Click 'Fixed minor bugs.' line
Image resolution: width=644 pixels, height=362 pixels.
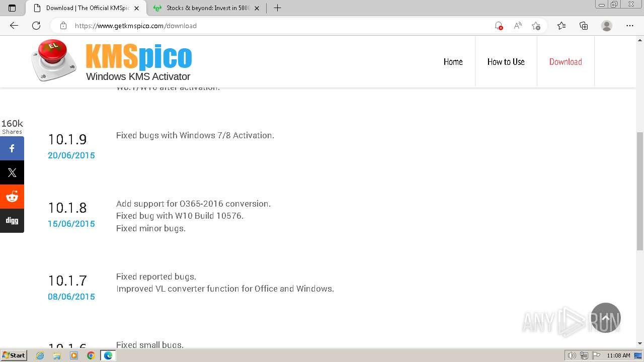(x=151, y=228)
